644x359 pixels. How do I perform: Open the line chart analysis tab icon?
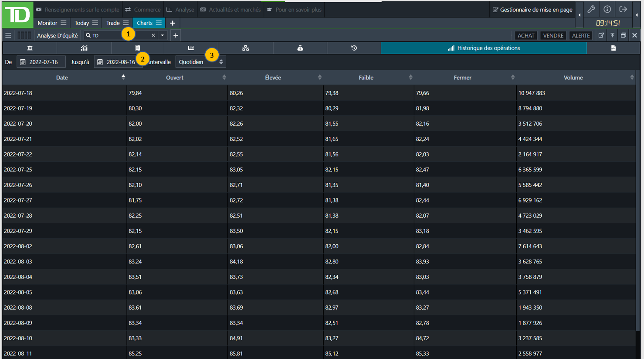coord(84,48)
